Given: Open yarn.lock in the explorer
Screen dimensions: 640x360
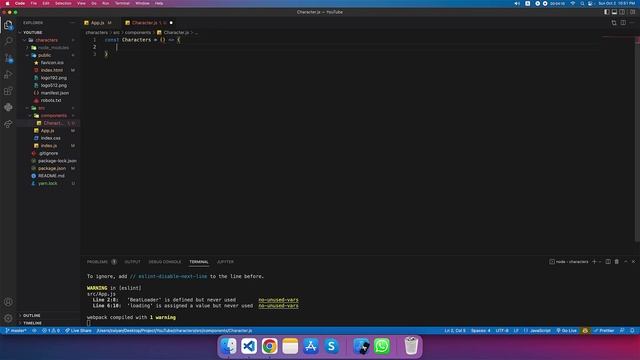Looking at the screenshot, I should click(x=47, y=183).
